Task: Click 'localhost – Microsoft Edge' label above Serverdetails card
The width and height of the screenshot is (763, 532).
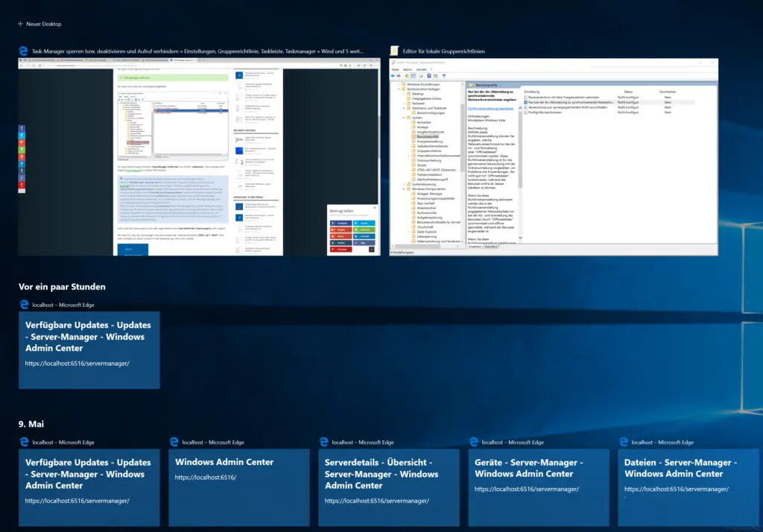Action: pos(363,443)
